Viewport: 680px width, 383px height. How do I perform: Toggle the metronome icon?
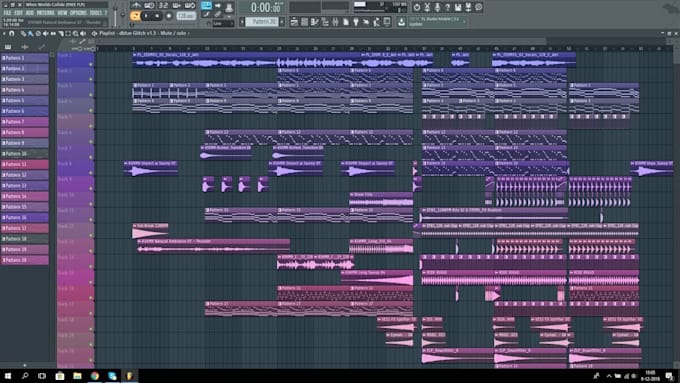coord(137,6)
